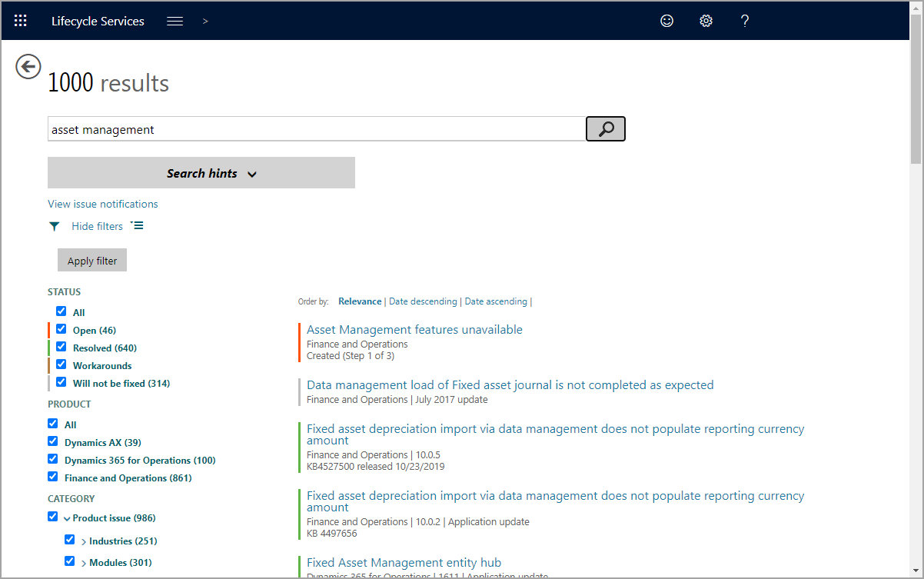Sort results by Date descending
The height and width of the screenshot is (579, 924).
pyautogui.click(x=423, y=301)
